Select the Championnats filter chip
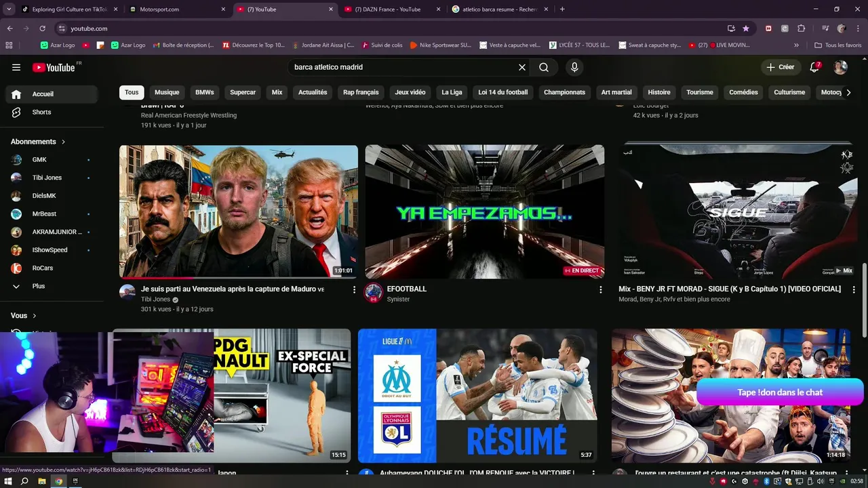 [564, 92]
